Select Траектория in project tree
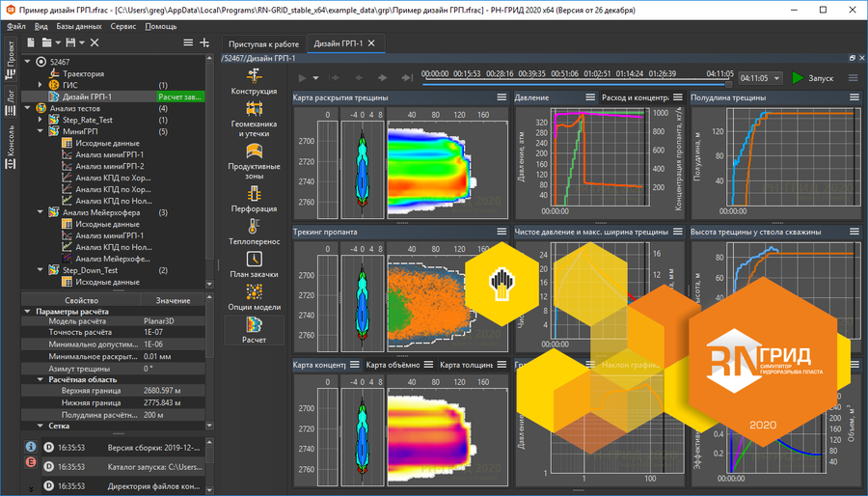Viewport: 868px width, 496px height. coord(83,73)
